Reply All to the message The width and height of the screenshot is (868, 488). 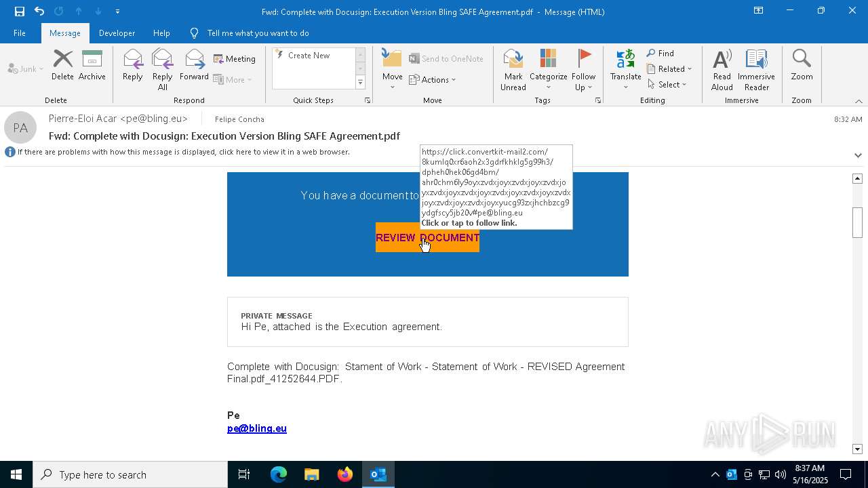[162, 70]
